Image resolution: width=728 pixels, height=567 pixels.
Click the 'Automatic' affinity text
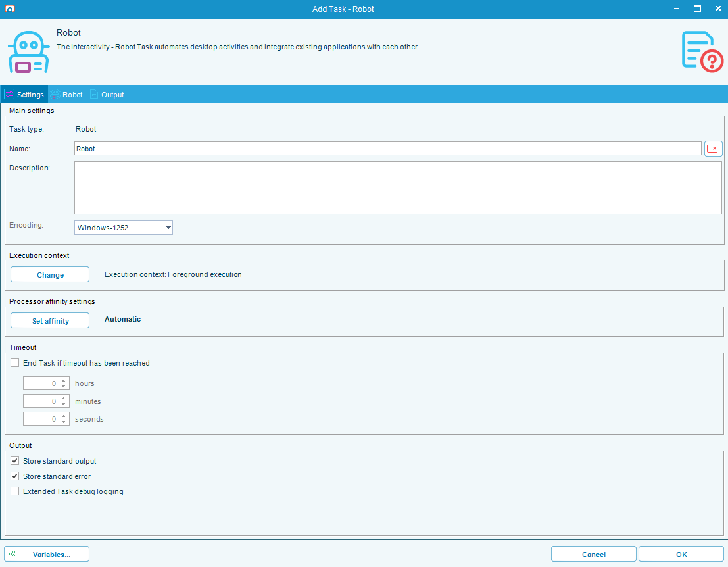pos(122,319)
